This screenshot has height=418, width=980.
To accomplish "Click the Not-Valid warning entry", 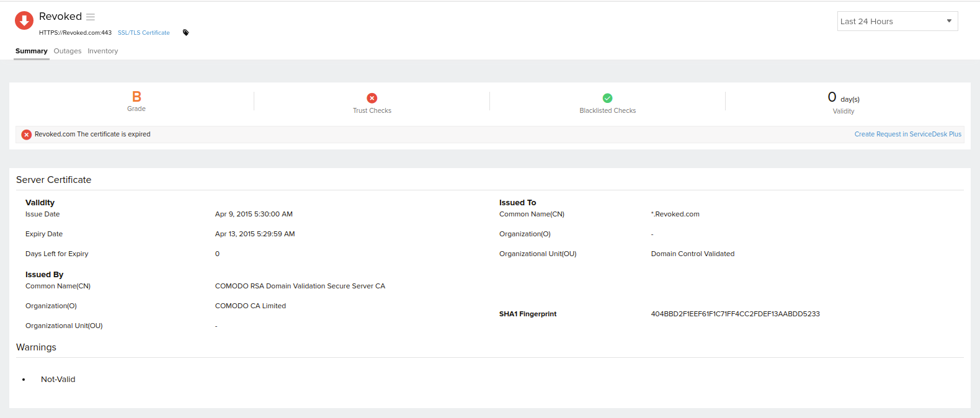I will point(58,380).
